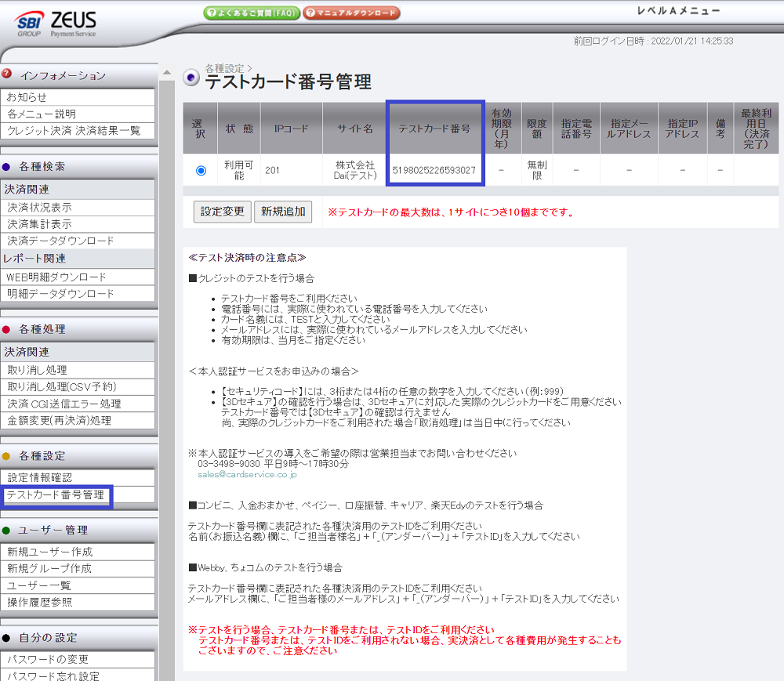Select the radio button for IP code 201
The height and width of the screenshot is (681, 784).
click(x=201, y=170)
